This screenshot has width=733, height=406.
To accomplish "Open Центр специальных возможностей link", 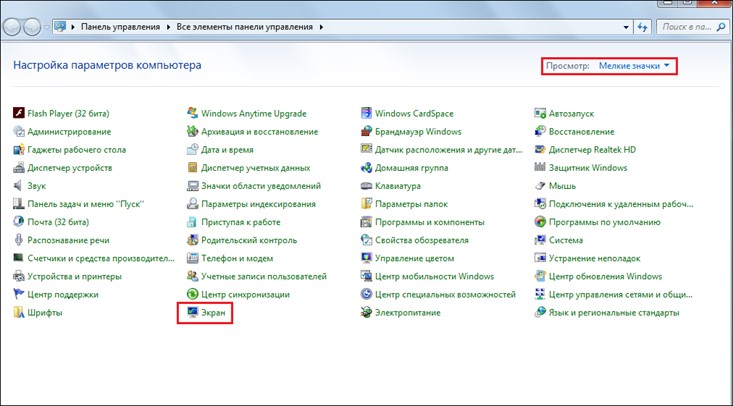I will (445, 295).
